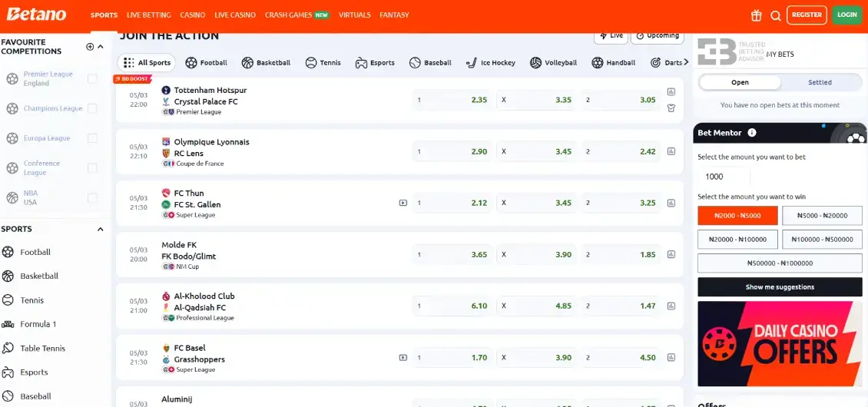Filter events with the Upcoming button
The image size is (868, 407).
658,35
